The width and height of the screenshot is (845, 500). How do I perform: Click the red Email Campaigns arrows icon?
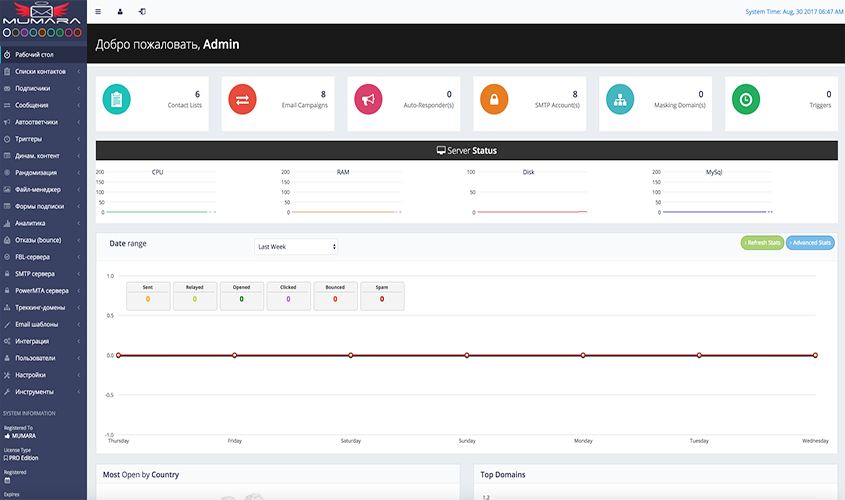pyautogui.click(x=243, y=99)
